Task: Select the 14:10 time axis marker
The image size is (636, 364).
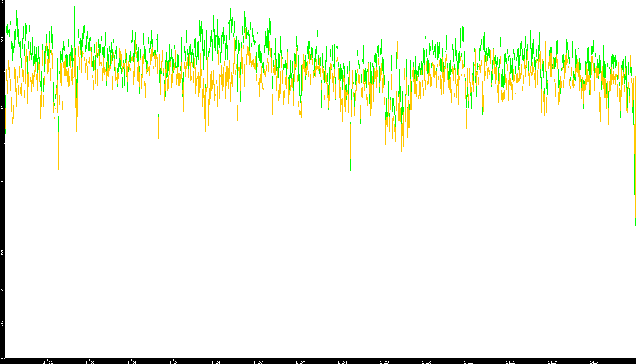Action: [426, 362]
